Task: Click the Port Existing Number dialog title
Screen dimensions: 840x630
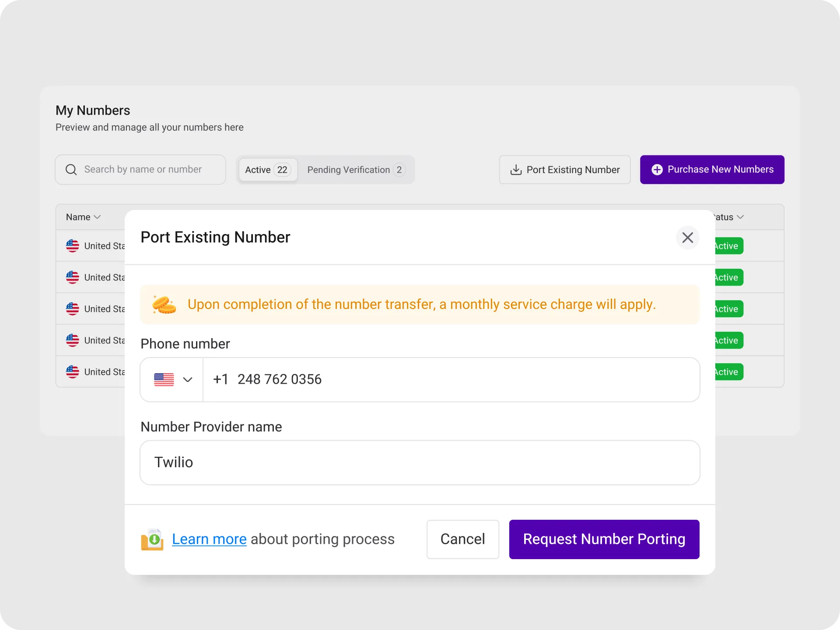Action: [215, 237]
